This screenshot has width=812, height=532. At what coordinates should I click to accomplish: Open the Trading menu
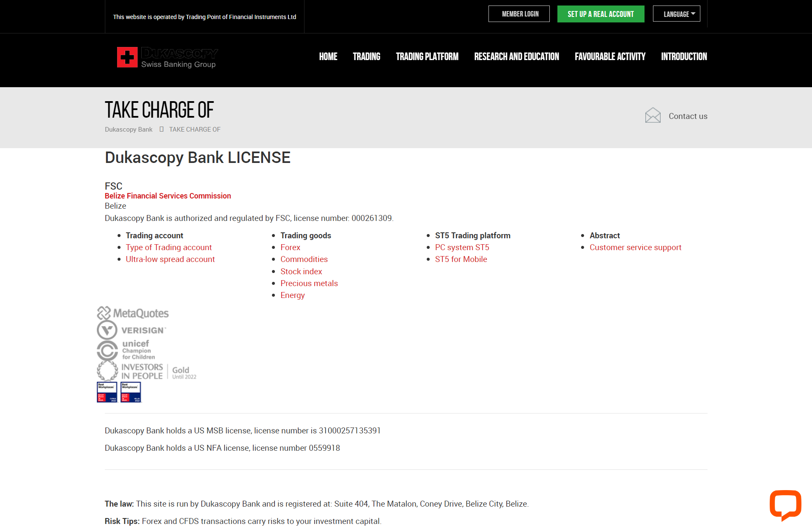tap(367, 57)
